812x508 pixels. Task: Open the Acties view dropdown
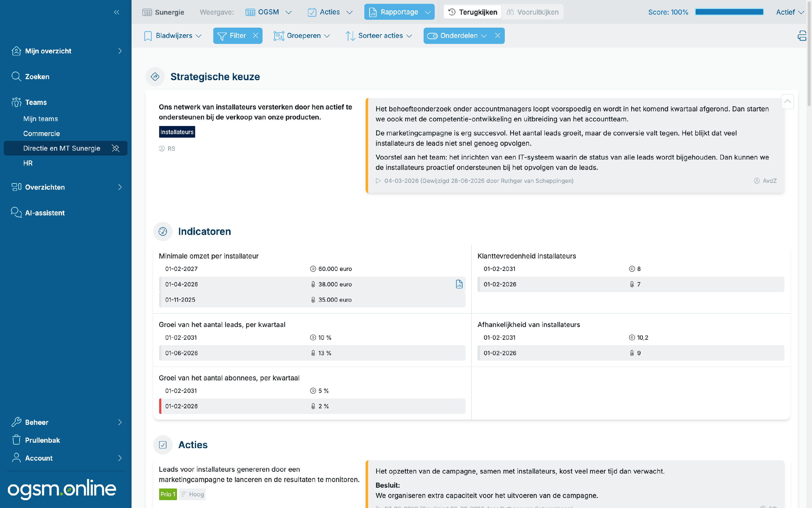(330, 12)
